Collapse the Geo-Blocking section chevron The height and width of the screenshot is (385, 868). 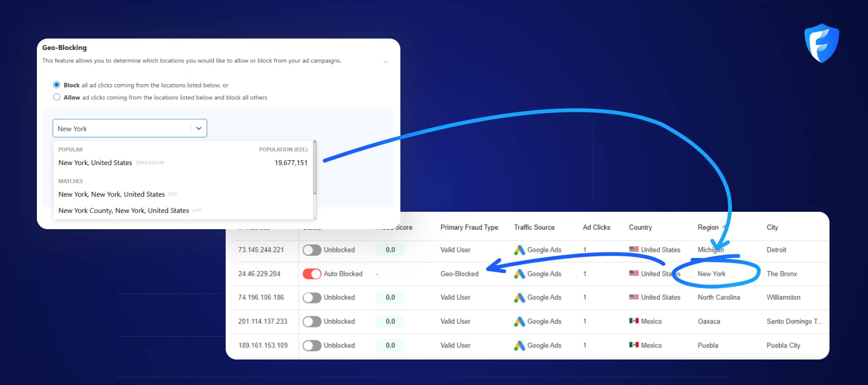(x=386, y=61)
